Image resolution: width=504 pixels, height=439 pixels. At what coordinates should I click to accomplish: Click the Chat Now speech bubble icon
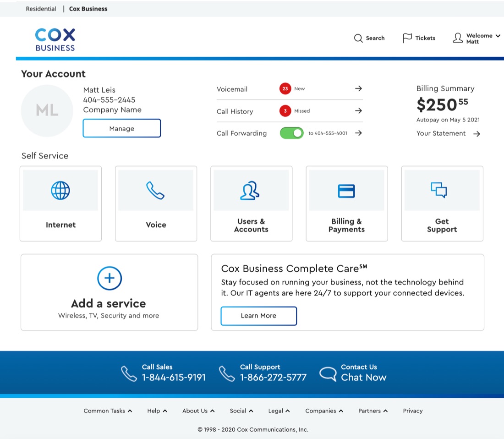click(328, 374)
